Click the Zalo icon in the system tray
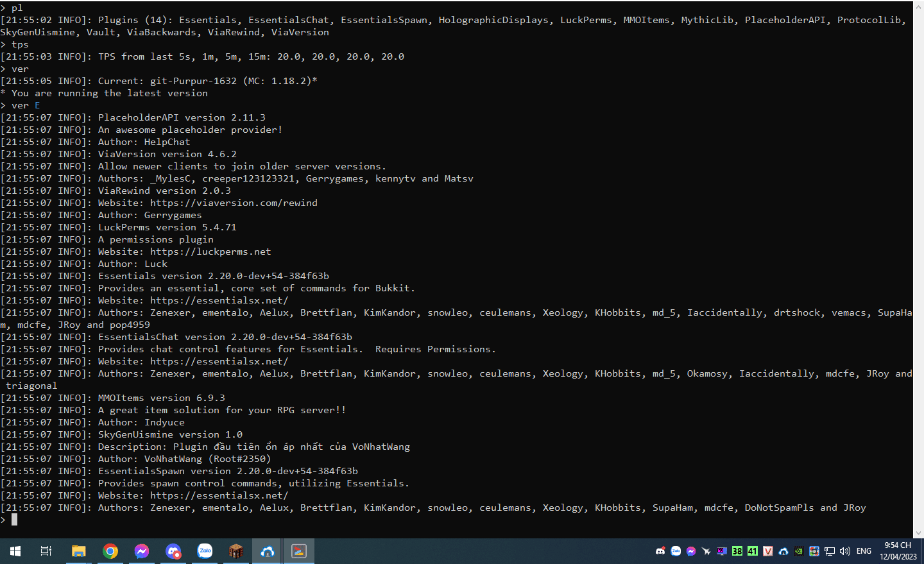 [676, 551]
